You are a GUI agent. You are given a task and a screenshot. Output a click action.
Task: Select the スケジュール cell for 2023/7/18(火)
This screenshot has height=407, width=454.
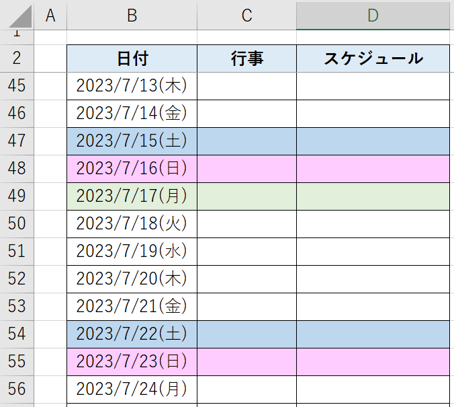click(x=373, y=224)
